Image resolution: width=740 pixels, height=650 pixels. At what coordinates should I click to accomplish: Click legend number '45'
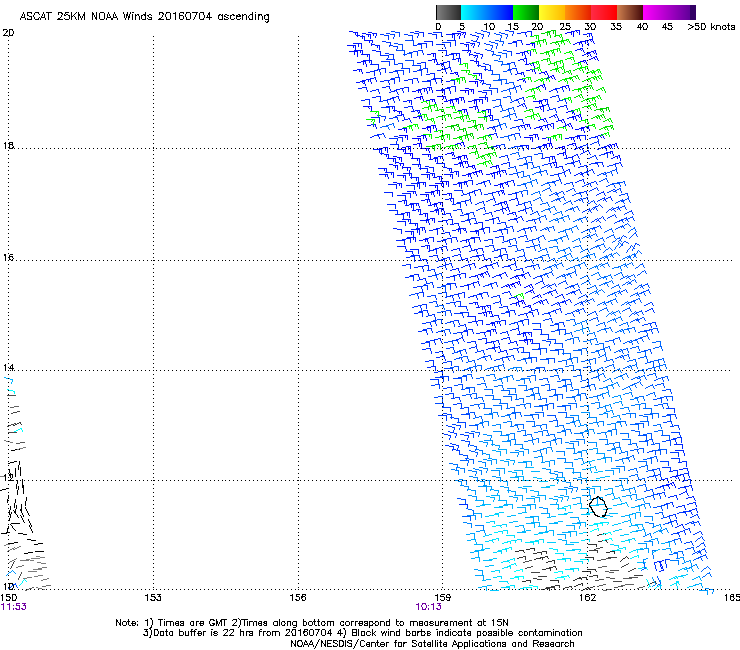pos(667,27)
